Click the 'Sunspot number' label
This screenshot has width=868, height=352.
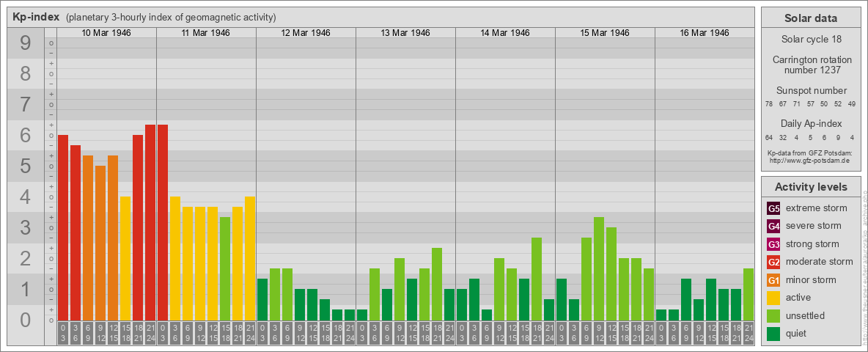tap(811, 91)
